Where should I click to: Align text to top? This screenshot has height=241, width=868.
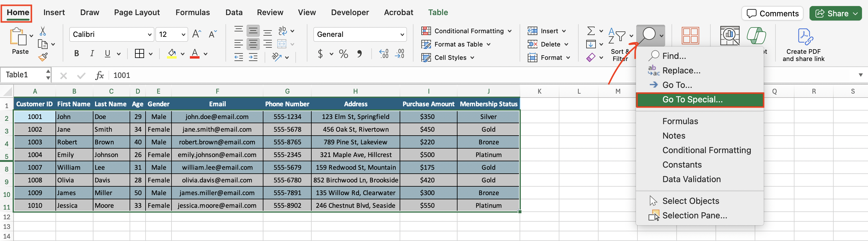(239, 30)
